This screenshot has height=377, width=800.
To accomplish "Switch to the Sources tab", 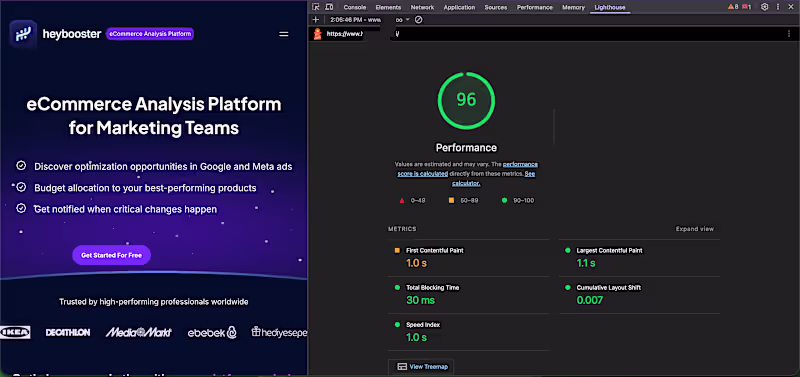I will tap(496, 7).
